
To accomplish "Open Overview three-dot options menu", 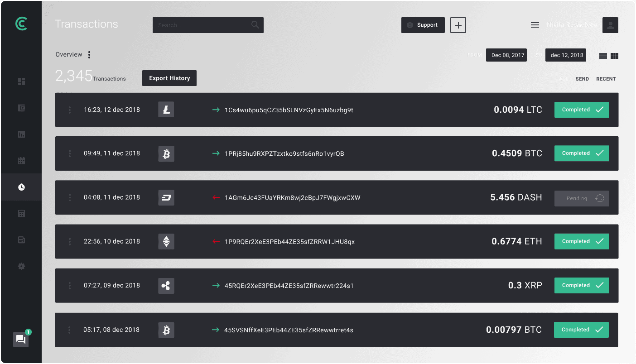I will [x=89, y=55].
